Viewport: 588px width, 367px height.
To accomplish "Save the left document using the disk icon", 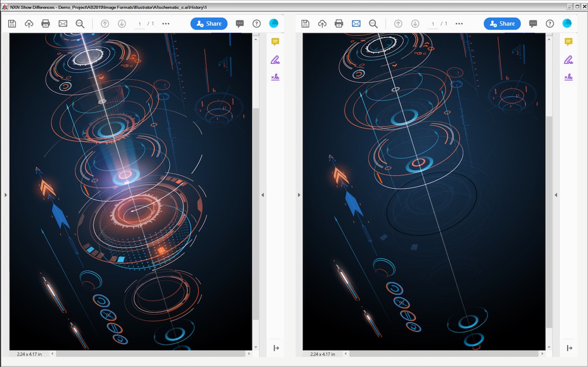I will [x=12, y=24].
